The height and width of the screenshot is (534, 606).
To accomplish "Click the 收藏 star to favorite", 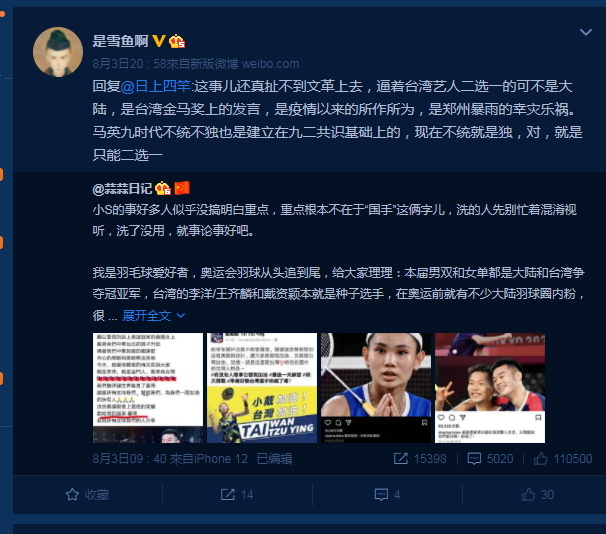I will [x=87, y=495].
